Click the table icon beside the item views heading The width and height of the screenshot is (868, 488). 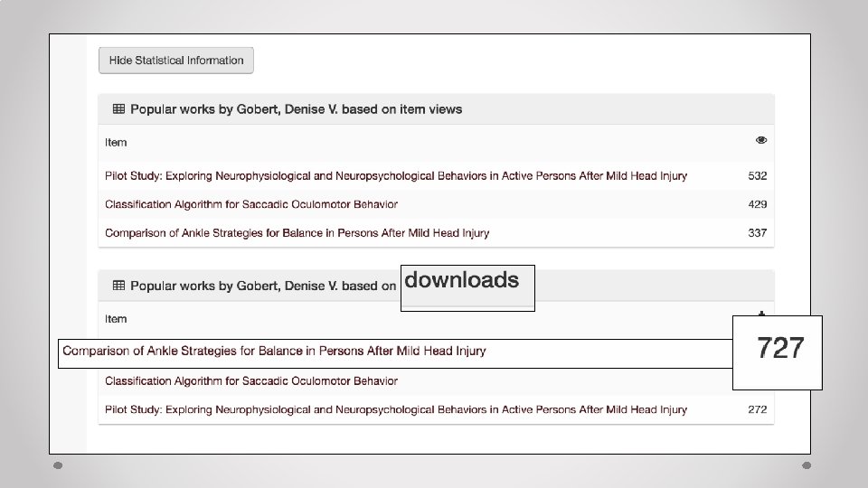(x=118, y=109)
